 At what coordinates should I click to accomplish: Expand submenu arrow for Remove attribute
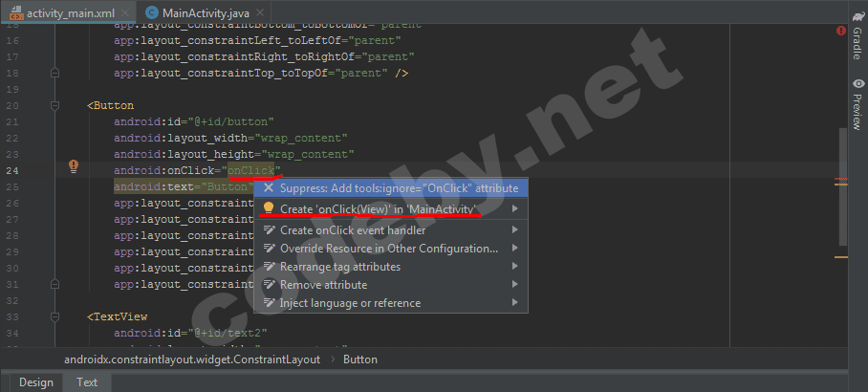click(515, 285)
